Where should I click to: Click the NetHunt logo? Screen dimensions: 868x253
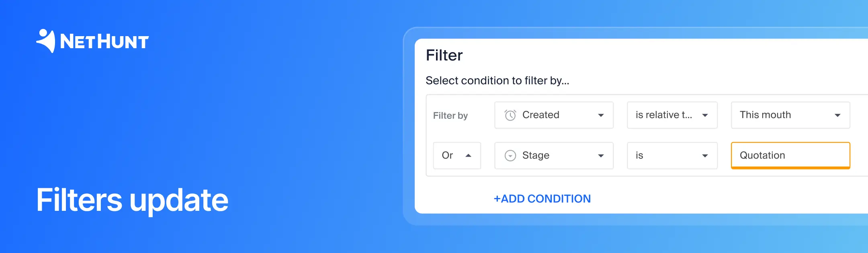click(92, 40)
